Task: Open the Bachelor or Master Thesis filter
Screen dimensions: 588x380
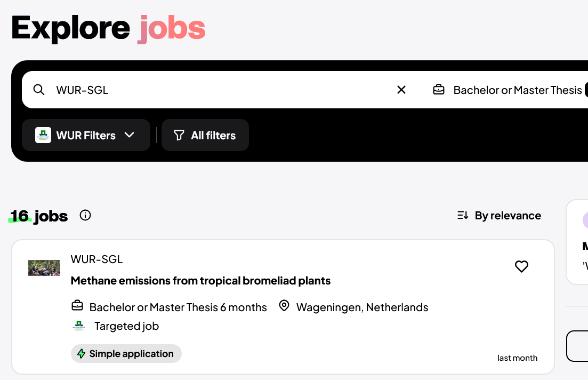Action: tap(517, 90)
